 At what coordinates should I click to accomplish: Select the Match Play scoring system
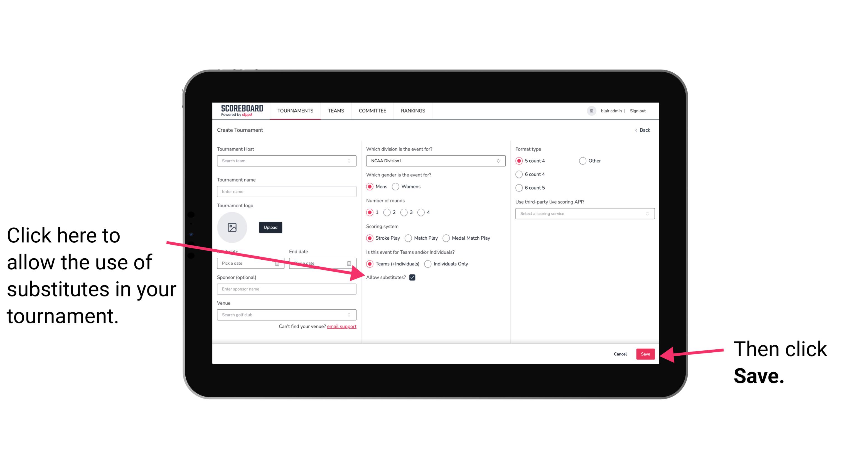coord(409,237)
